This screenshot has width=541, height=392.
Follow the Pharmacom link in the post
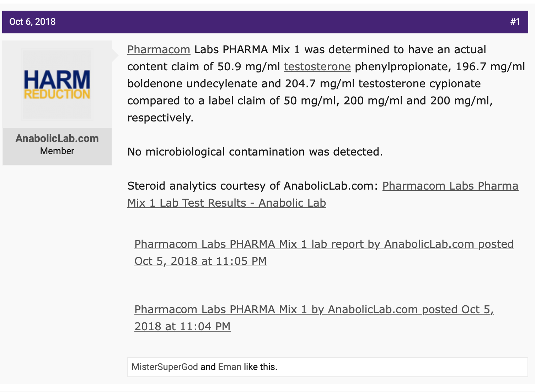(x=159, y=49)
